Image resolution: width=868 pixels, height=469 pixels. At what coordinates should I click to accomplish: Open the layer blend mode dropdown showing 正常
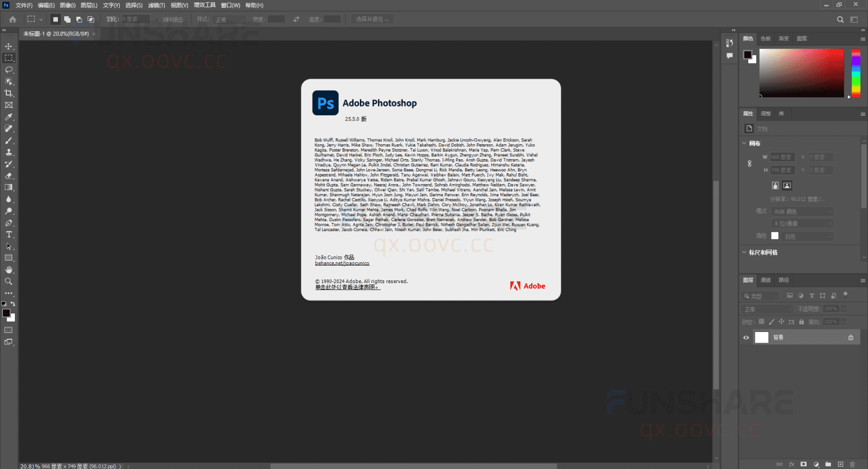pyautogui.click(x=767, y=308)
